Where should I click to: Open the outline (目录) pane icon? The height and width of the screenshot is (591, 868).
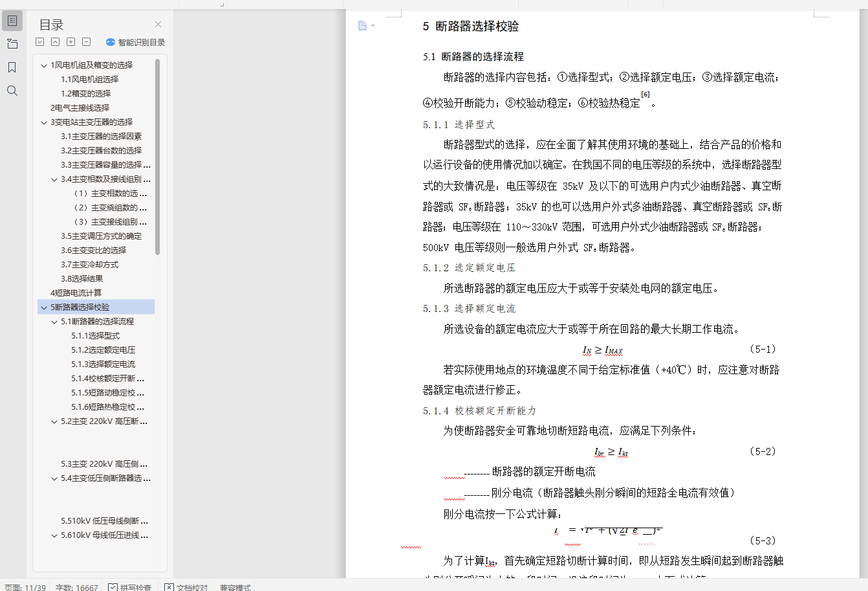point(12,21)
